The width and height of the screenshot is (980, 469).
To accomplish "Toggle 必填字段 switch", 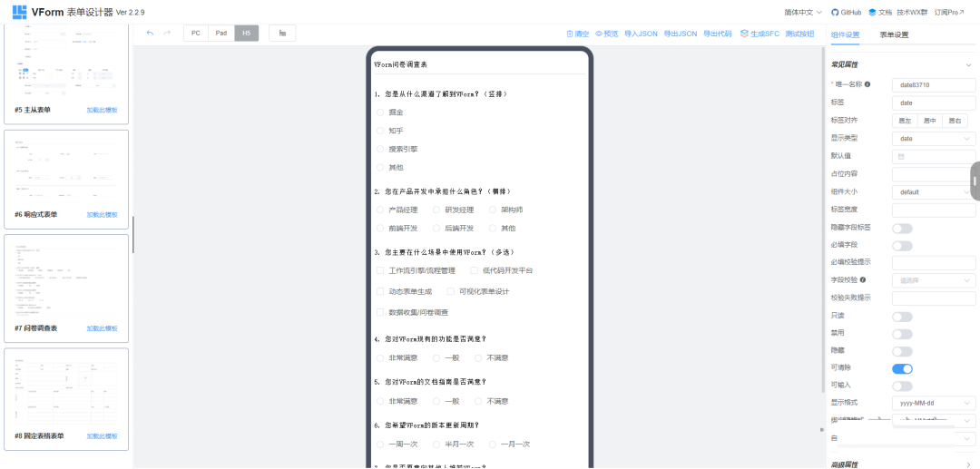I will tap(902, 246).
